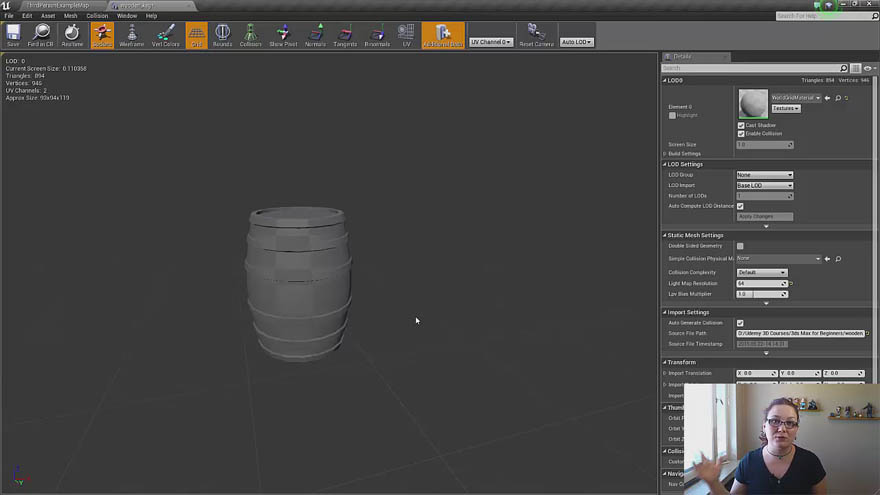Open Collision Complexity Default dropdown
The height and width of the screenshot is (495, 880).
762,272
